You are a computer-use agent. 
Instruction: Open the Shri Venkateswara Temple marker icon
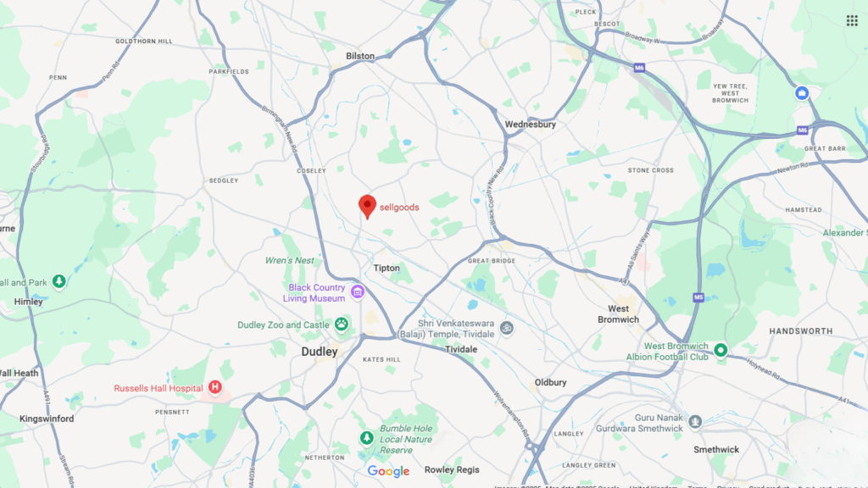pos(506,328)
